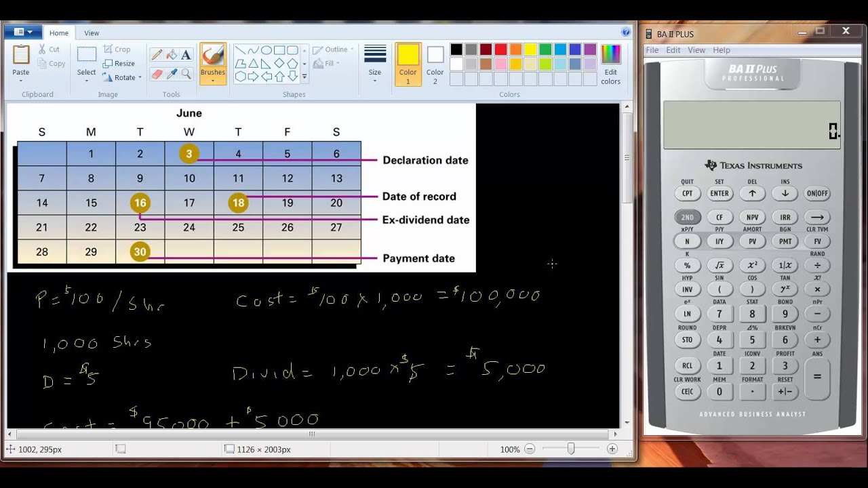Select Color 2 background box

pyautogui.click(x=435, y=65)
